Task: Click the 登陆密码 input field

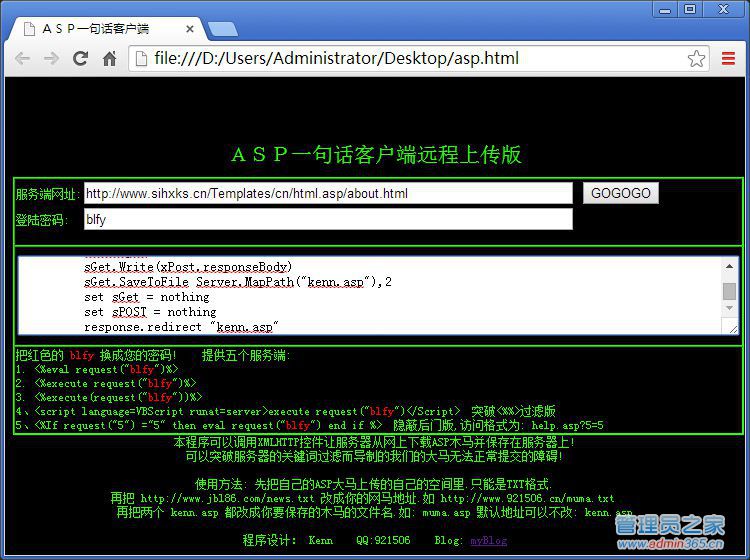Action: click(328, 219)
